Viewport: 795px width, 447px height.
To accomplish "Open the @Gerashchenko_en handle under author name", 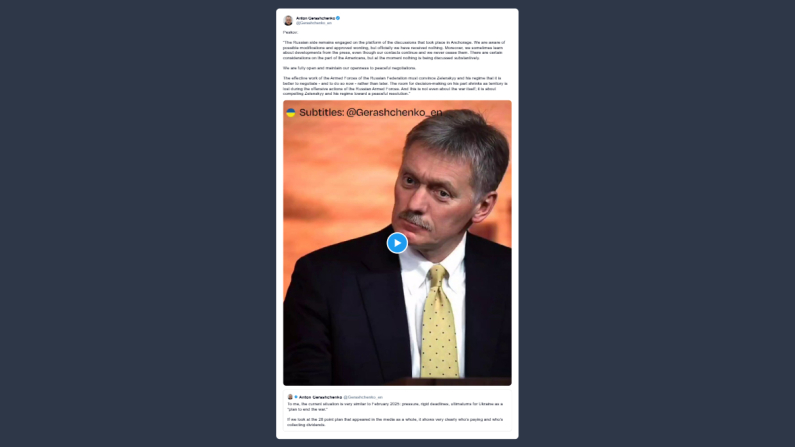I will pos(314,23).
